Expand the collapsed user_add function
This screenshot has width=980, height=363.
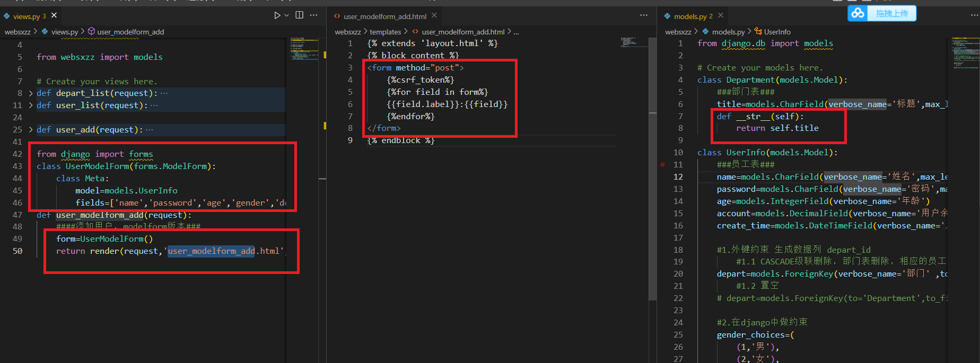[31, 130]
